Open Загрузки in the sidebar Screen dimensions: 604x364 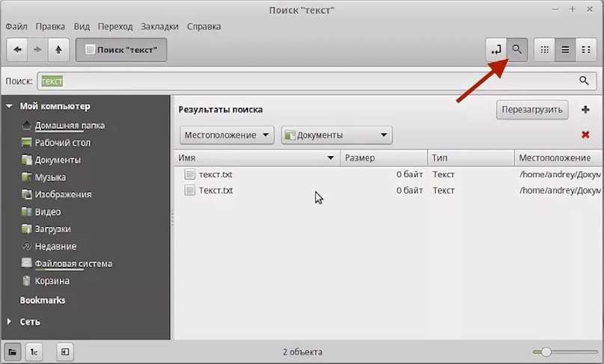[52, 229]
